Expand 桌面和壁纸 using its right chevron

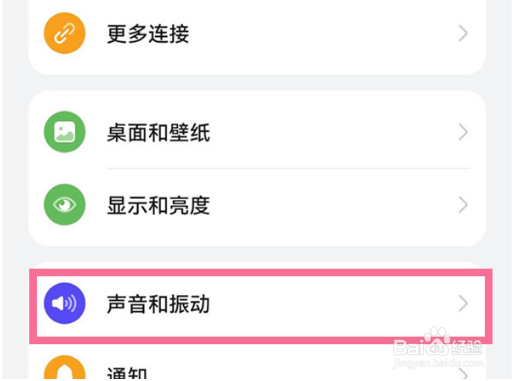(x=463, y=132)
